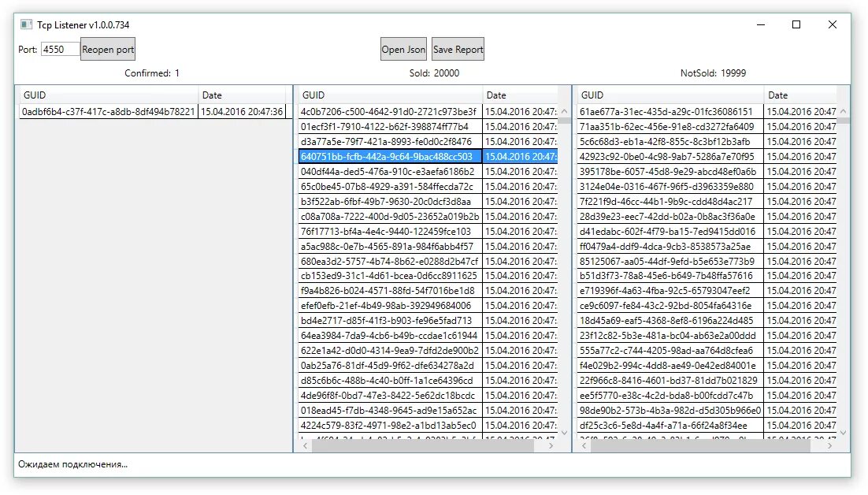Select sold row cb153ed9-31c1-4d61-bcea-0d6cc8911625
The image size is (868, 495).
click(x=428, y=275)
